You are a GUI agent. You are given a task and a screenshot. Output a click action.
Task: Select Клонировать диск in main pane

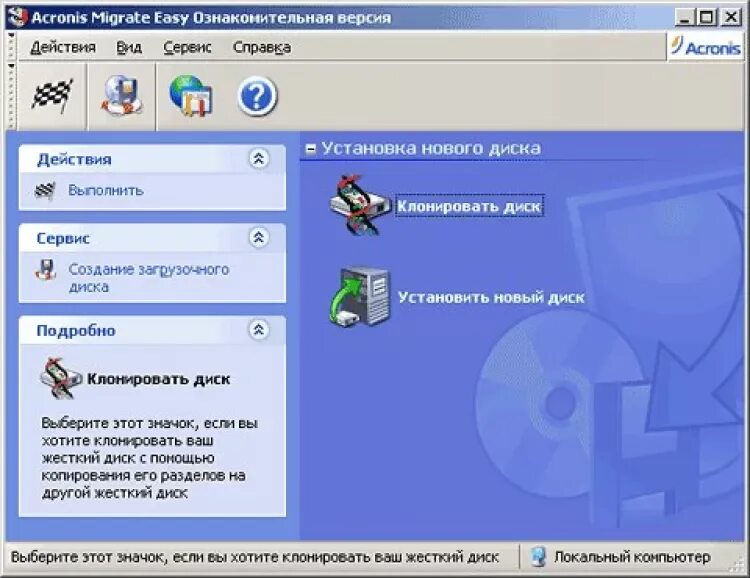[469, 206]
